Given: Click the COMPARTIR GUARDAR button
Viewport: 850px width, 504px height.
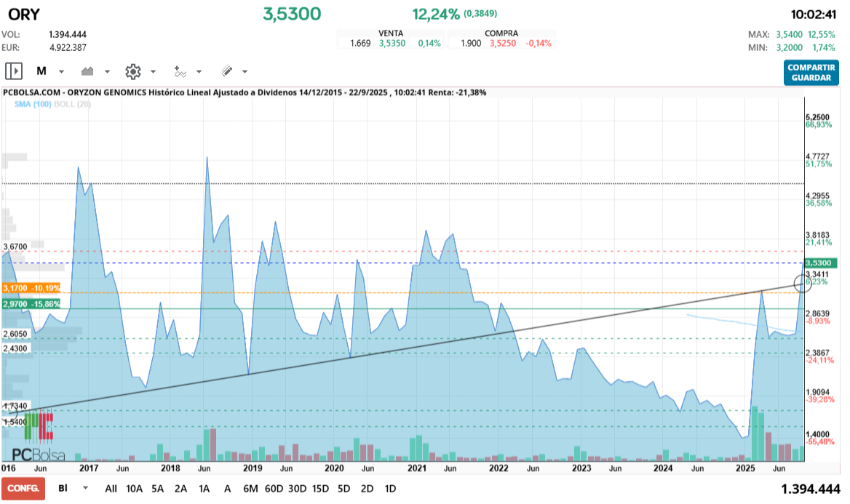Looking at the screenshot, I should (811, 72).
